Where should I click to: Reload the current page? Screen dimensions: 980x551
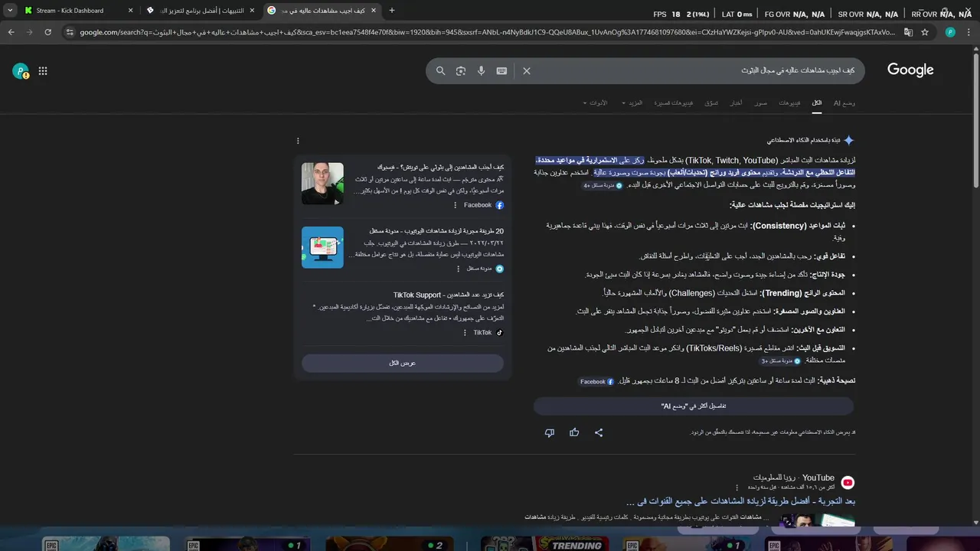47,32
